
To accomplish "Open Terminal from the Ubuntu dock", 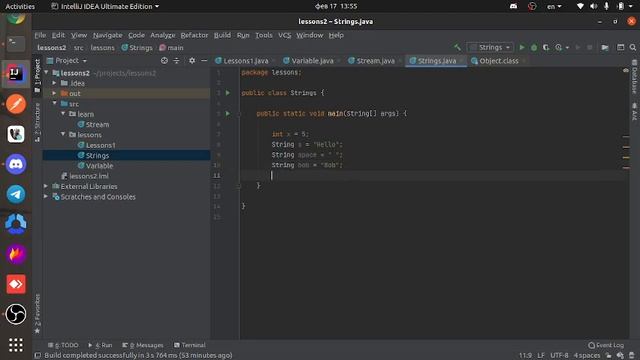I will pos(16,44).
